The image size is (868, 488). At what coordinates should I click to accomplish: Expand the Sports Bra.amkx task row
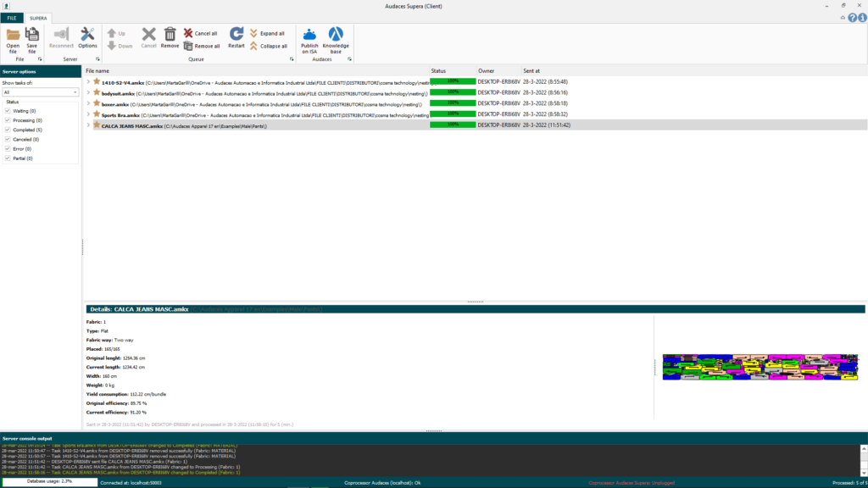[88, 114]
